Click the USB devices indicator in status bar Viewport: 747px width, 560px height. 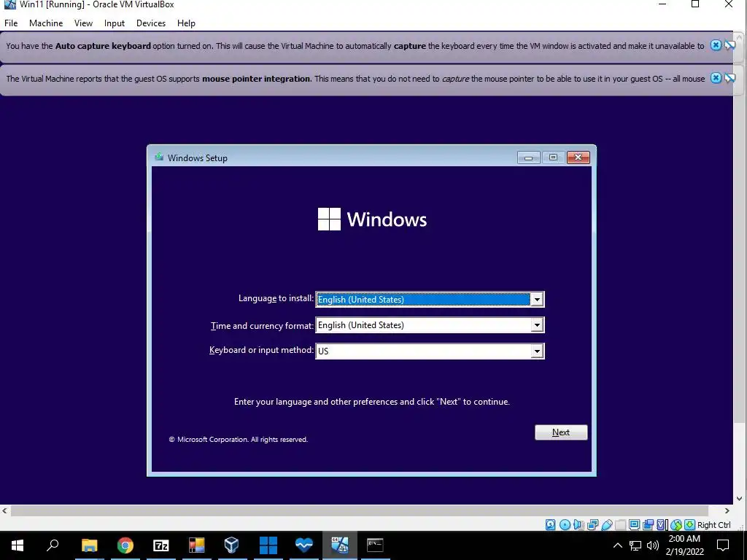click(606, 525)
